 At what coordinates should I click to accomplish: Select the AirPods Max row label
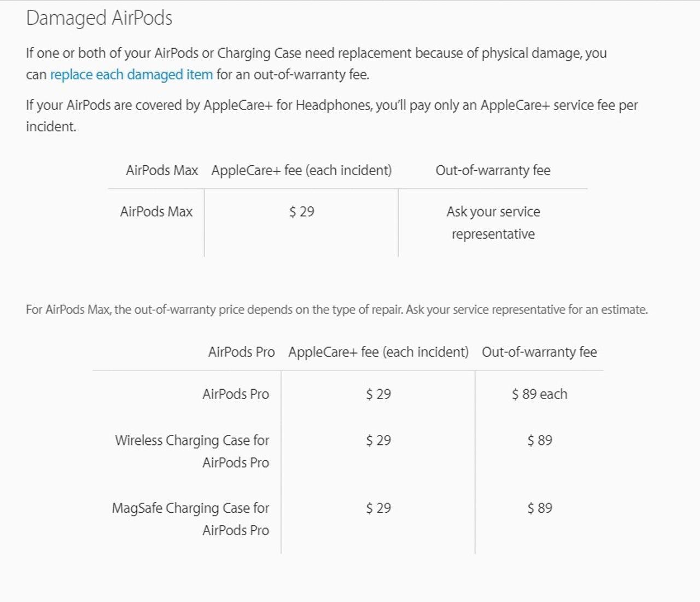pyautogui.click(x=156, y=212)
